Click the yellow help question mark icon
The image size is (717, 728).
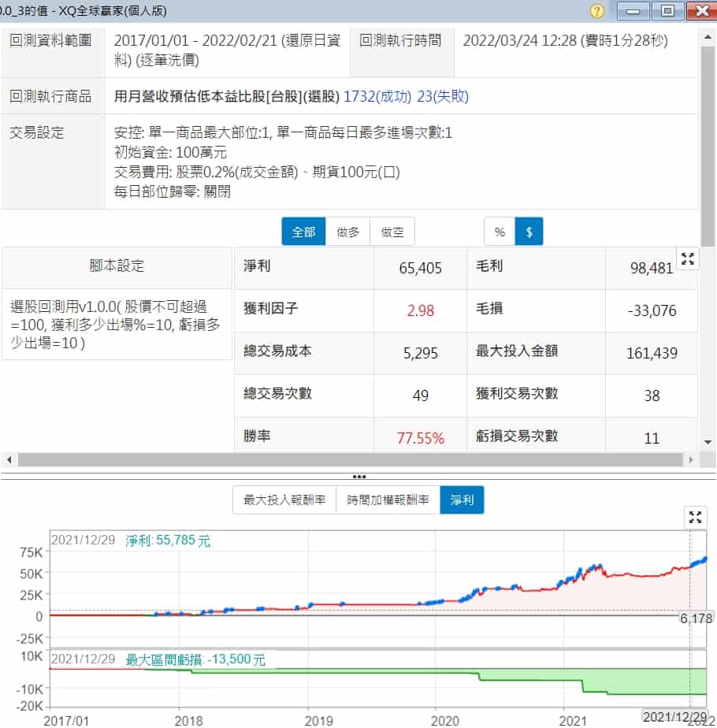pyautogui.click(x=597, y=11)
